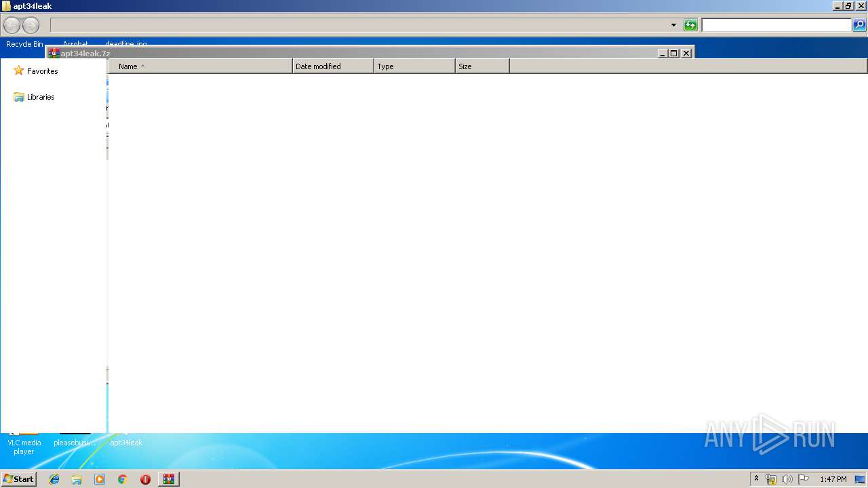Focus the search box in apt34leak window

(776, 25)
